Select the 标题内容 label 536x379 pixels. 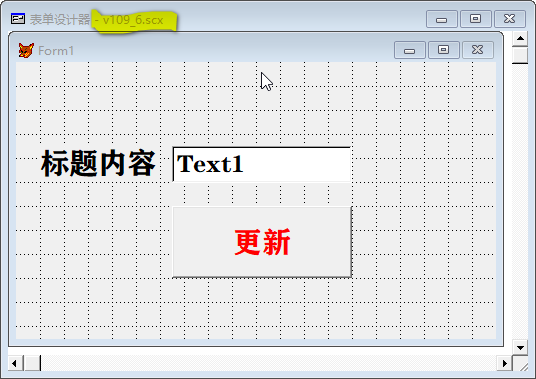[98, 164]
